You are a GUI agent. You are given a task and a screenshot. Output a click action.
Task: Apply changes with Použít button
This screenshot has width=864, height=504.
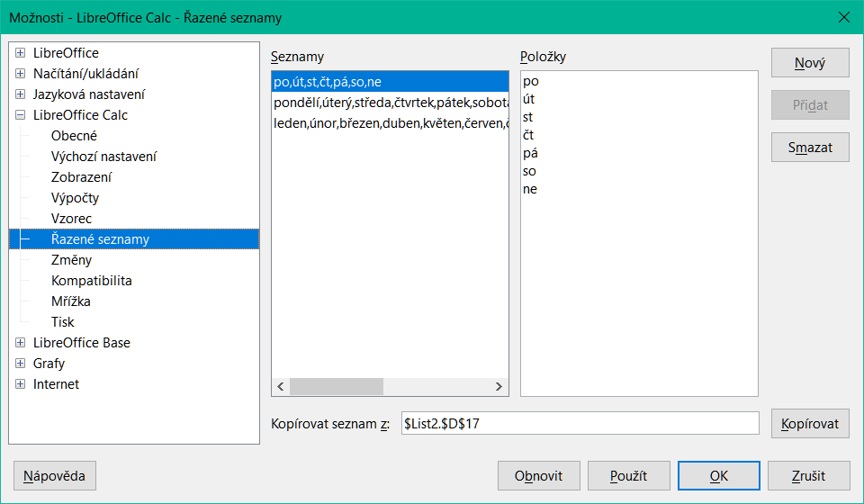point(629,476)
